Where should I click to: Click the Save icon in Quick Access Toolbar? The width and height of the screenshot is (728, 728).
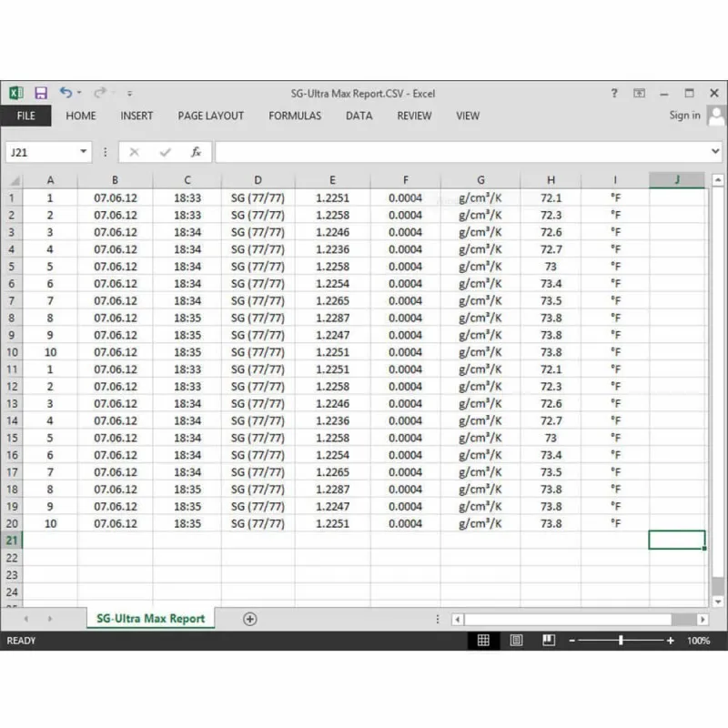(40, 93)
